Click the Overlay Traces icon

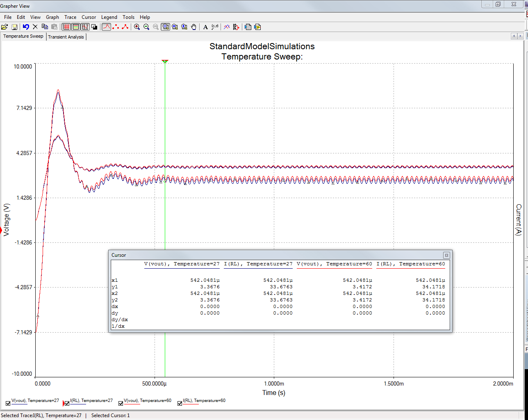tap(226, 27)
